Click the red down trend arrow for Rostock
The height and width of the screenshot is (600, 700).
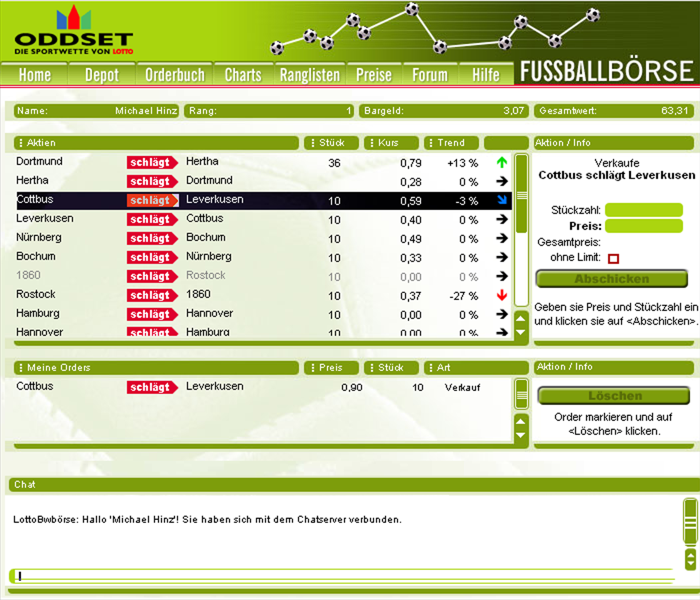pos(502,295)
